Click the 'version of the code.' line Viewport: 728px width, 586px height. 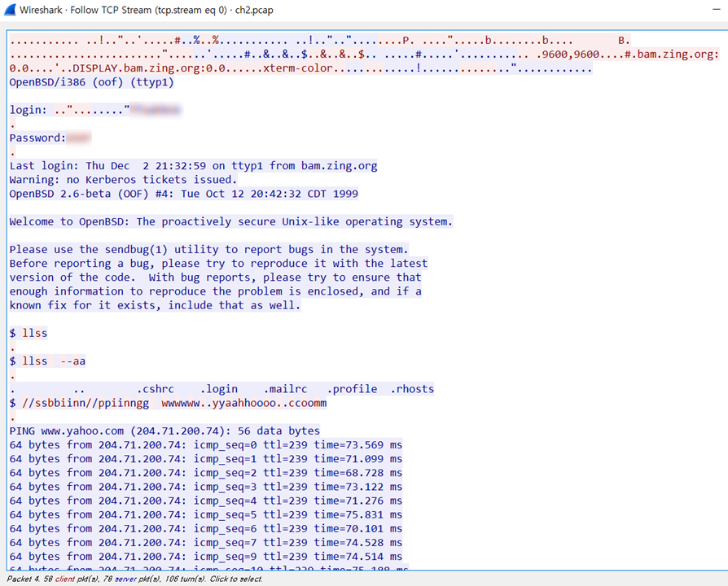[216, 277]
